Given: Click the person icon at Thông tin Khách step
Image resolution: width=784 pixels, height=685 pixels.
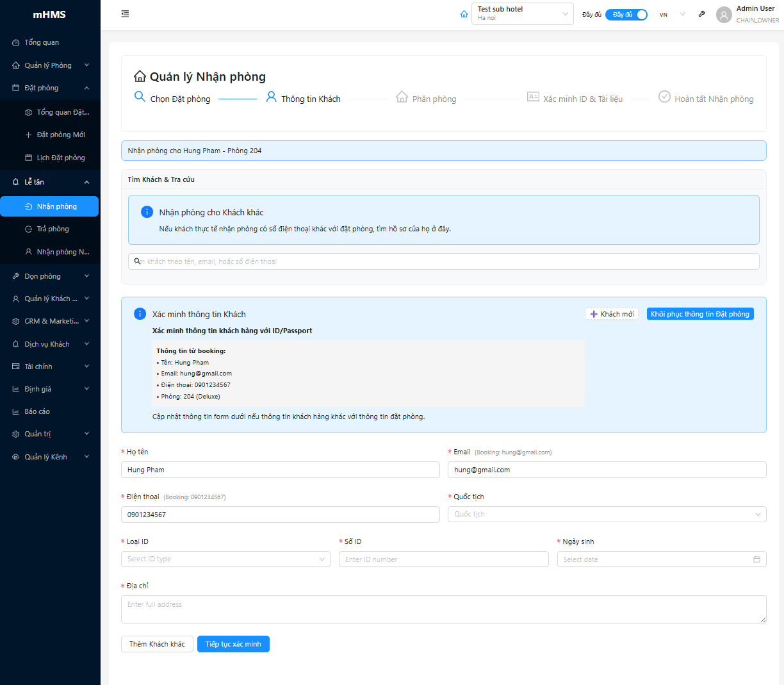Looking at the screenshot, I should pos(271,97).
